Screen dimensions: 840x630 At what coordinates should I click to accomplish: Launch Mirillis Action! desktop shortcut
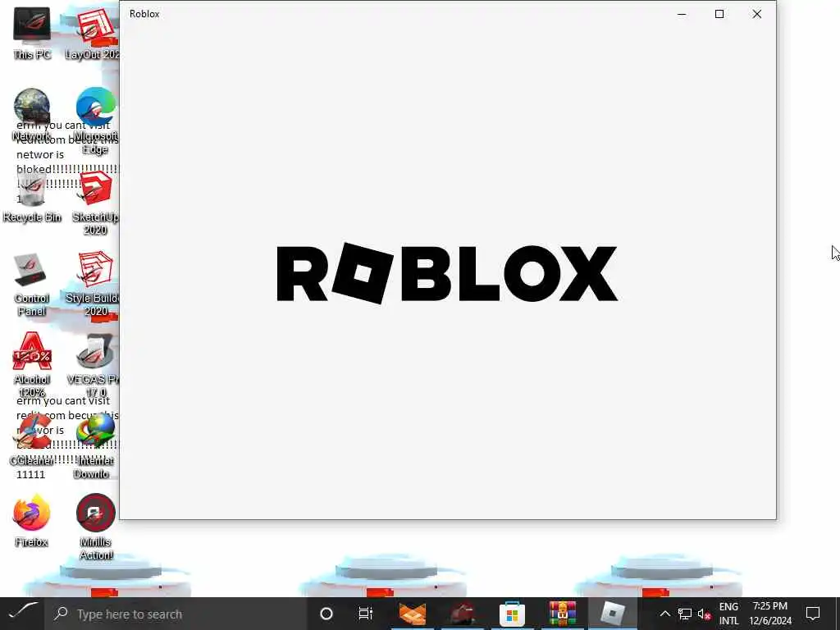[95, 527]
